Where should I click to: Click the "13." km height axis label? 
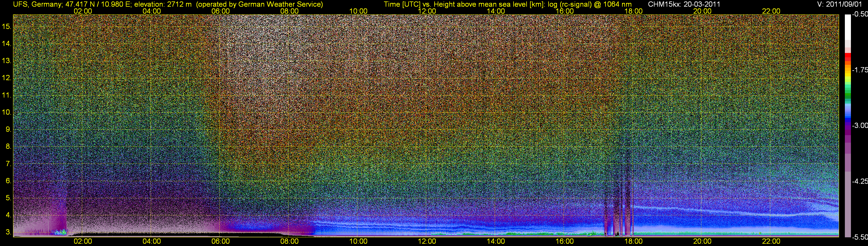[7, 61]
